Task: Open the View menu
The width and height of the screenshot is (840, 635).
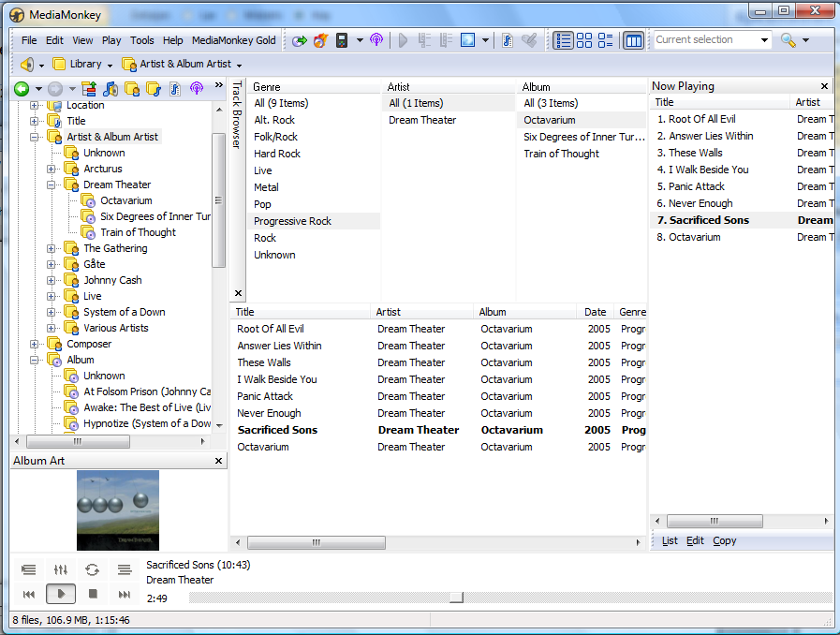Action: pyautogui.click(x=82, y=40)
